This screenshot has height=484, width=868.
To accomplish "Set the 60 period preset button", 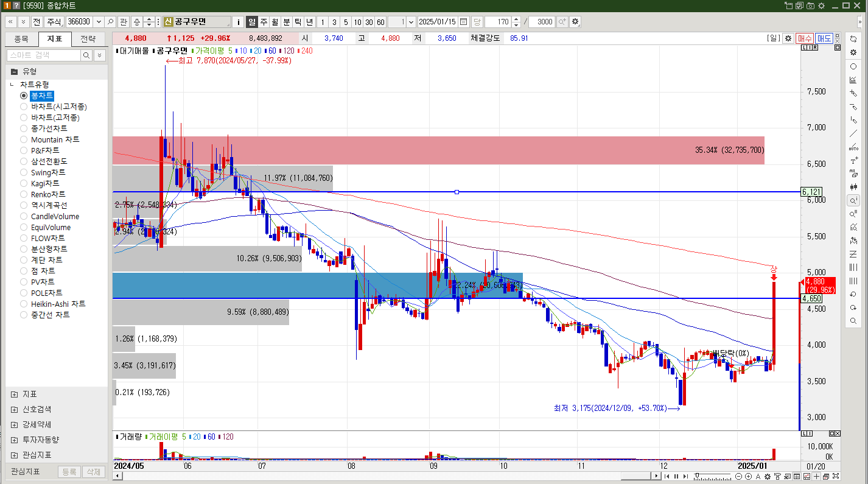I will [x=380, y=22].
